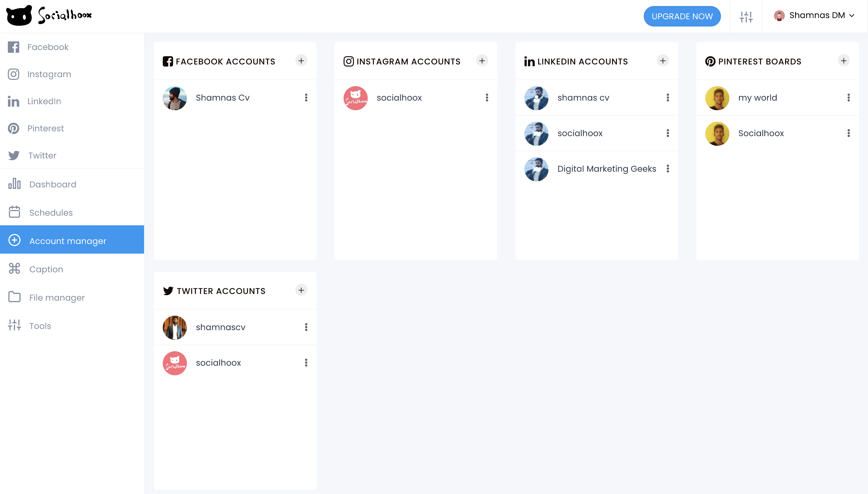Select Account manager menu item
The width and height of the screenshot is (868, 494).
[x=68, y=241]
